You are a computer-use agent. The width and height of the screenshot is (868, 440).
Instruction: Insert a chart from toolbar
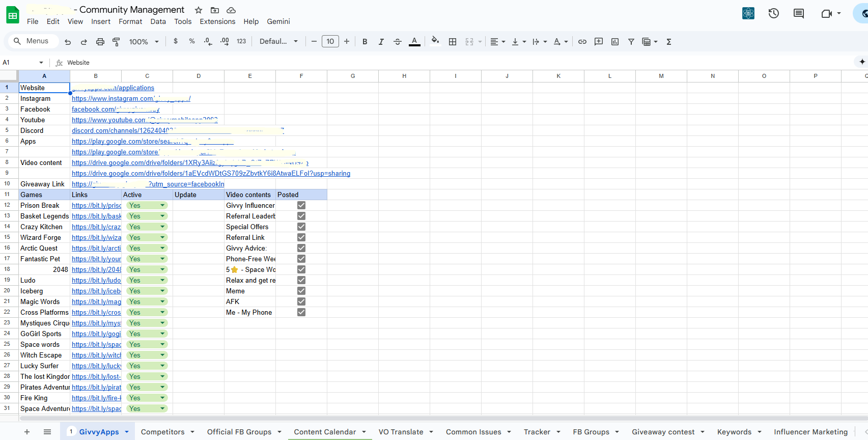[615, 42]
